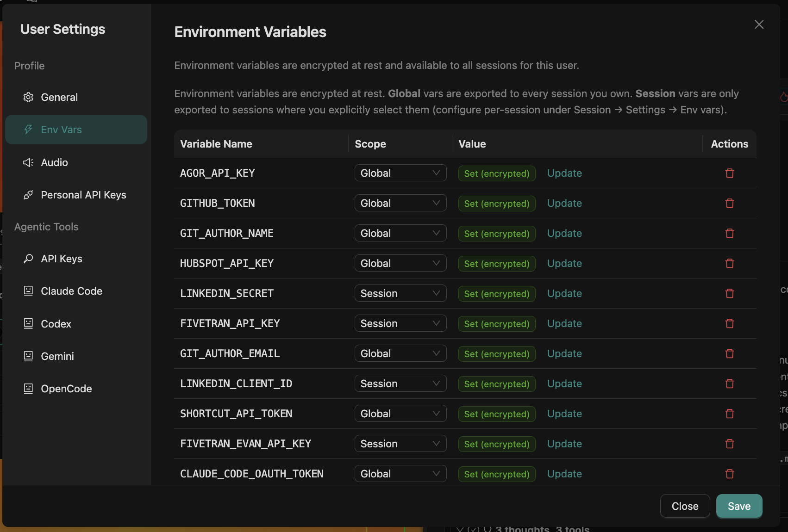Open scope dropdown for GIT_AUTHOR_NAME
Image resolution: width=788 pixels, height=532 pixels.
click(x=400, y=233)
